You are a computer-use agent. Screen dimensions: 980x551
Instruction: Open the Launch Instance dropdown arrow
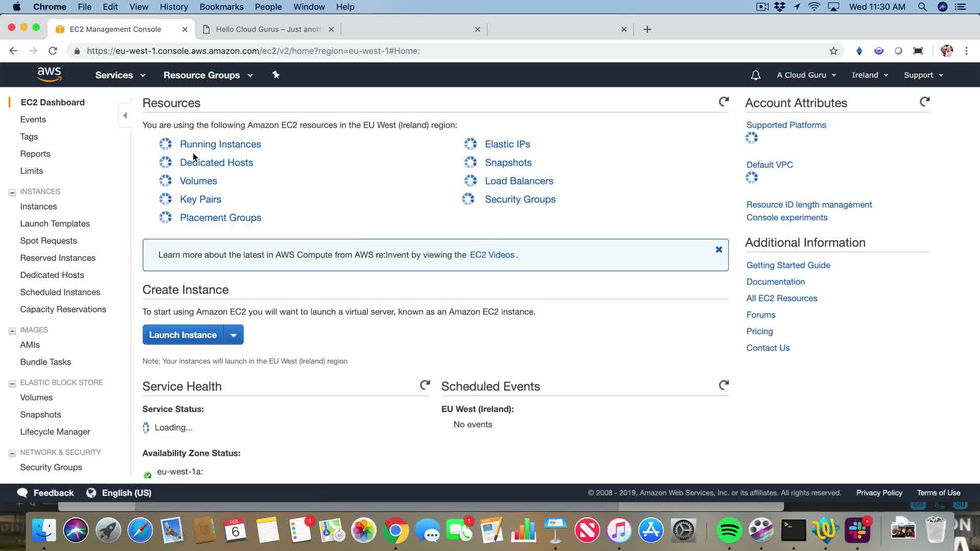pyautogui.click(x=233, y=335)
